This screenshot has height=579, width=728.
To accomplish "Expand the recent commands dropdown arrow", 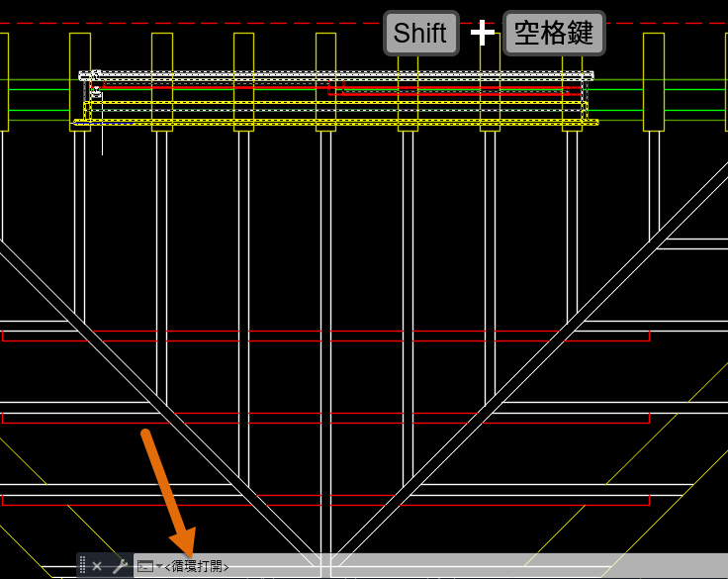I will tap(159, 566).
